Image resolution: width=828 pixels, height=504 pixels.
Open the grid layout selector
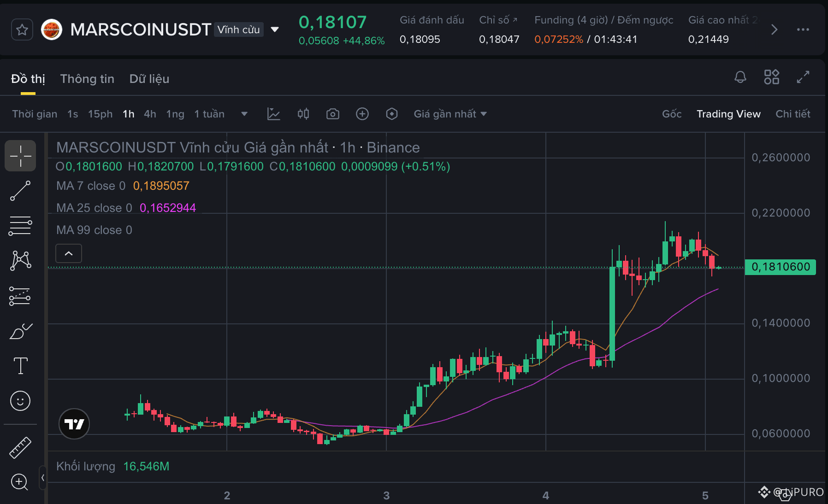772,77
